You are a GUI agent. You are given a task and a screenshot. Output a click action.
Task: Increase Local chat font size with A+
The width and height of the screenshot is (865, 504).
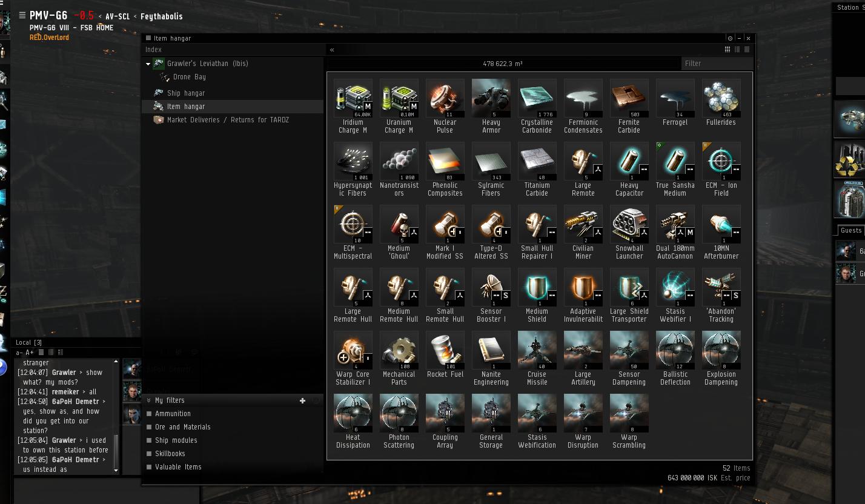click(x=30, y=353)
